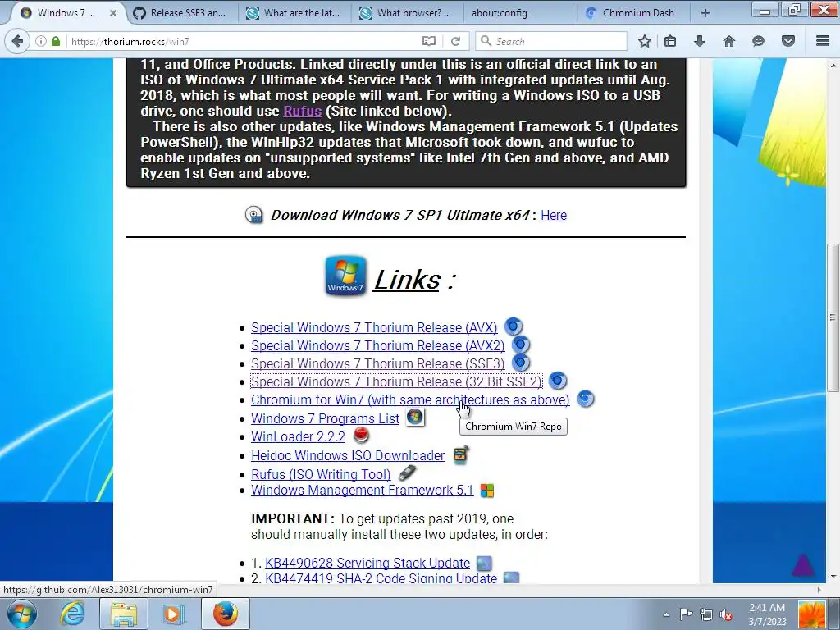Image resolution: width=840 pixels, height=630 pixels.
Task: Click the USB drive icon beside Rufus link
Action: point(408,472)
